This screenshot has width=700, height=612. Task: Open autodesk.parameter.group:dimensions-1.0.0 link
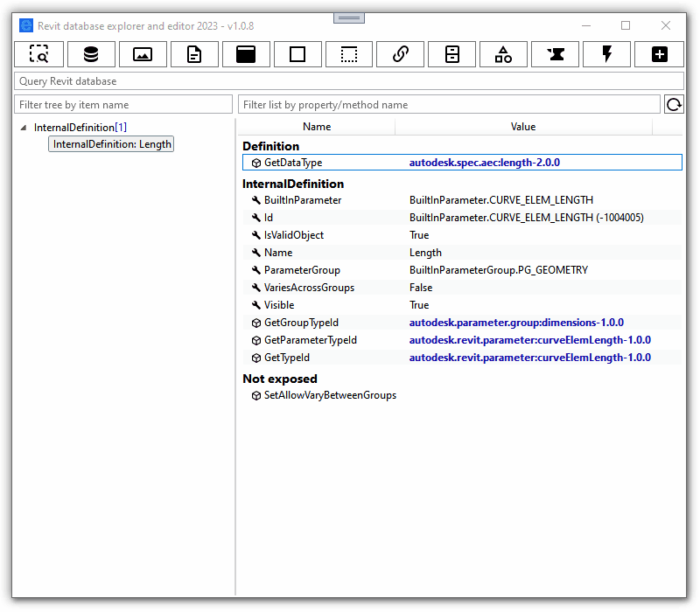point(516,323)
